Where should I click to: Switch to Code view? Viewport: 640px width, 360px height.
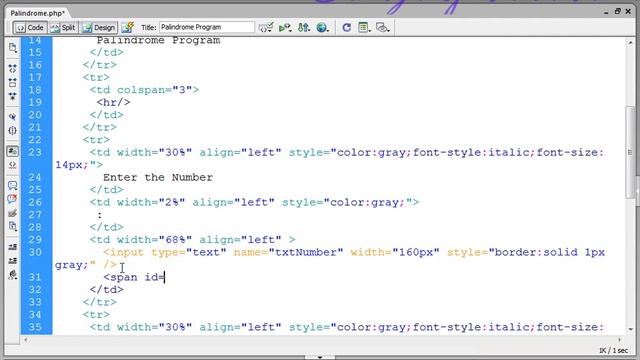click(30, 27)
